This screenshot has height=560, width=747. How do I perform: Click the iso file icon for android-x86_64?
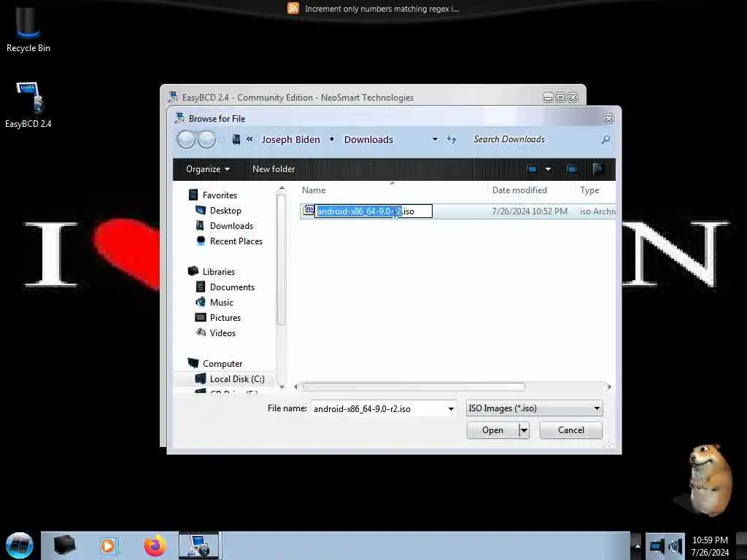coord(309,211)
